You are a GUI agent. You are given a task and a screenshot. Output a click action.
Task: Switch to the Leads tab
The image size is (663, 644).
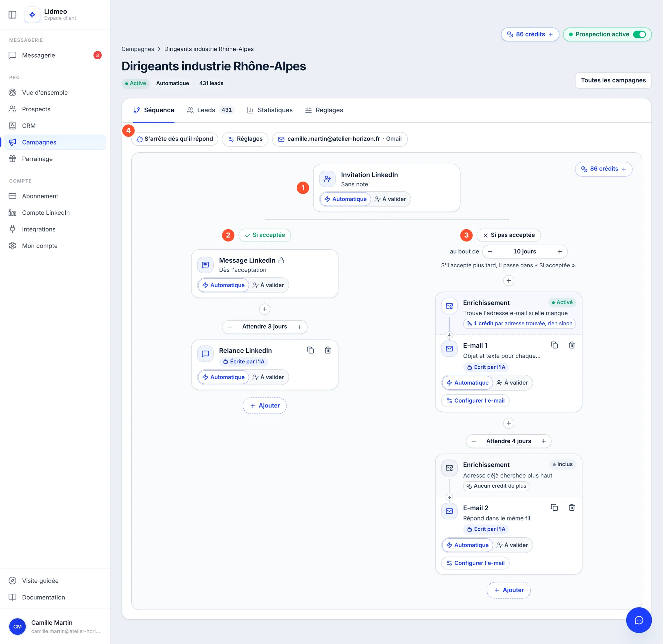tap(210, 110)
